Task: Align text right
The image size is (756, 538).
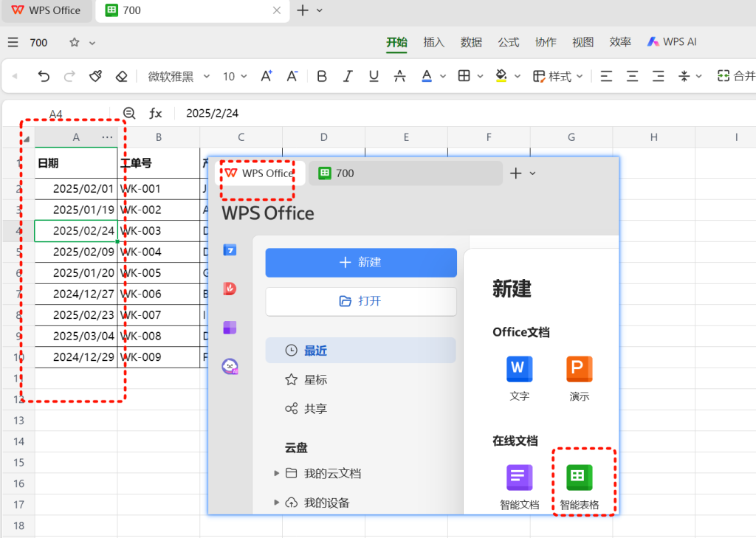Action: [x=659, y=76]
